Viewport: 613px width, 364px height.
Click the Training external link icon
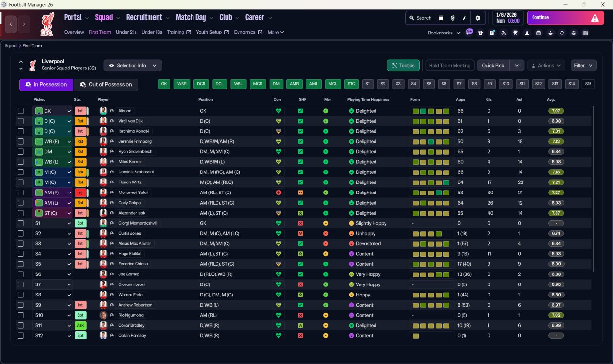189,32
